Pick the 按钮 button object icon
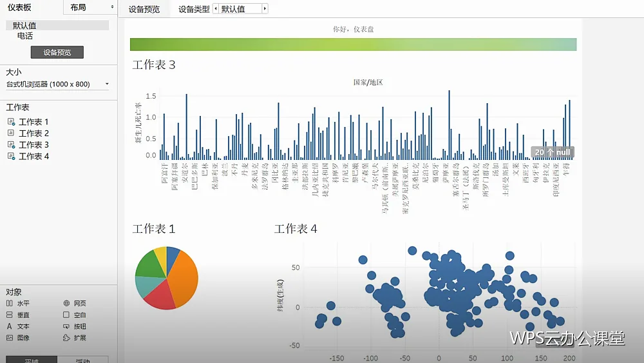The image size is (644, 363). pyautogui.click(x=66, y=326)
